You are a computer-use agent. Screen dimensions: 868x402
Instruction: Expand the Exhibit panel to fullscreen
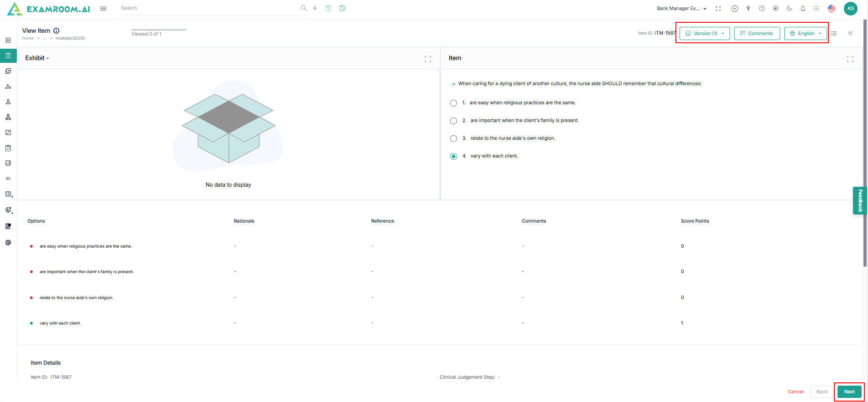click(427, 59)
